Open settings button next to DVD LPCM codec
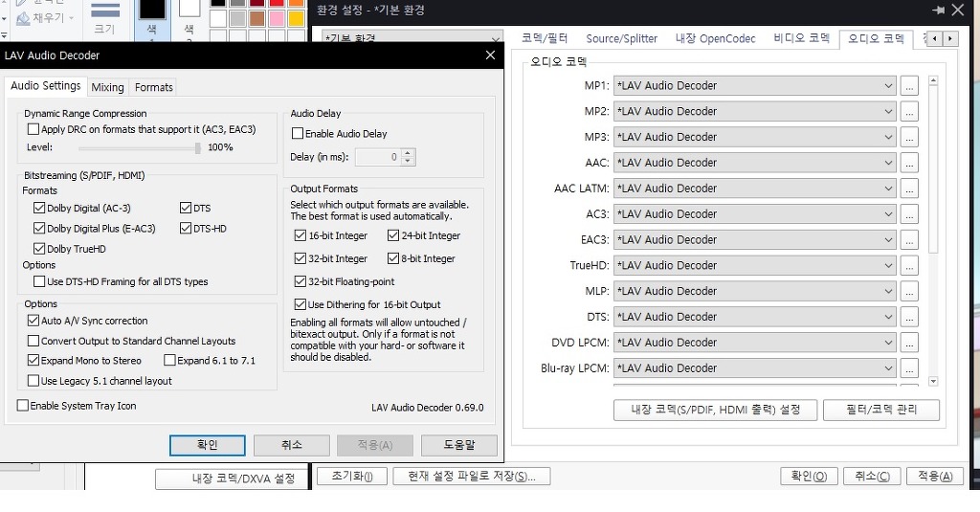 coord(909,342)
